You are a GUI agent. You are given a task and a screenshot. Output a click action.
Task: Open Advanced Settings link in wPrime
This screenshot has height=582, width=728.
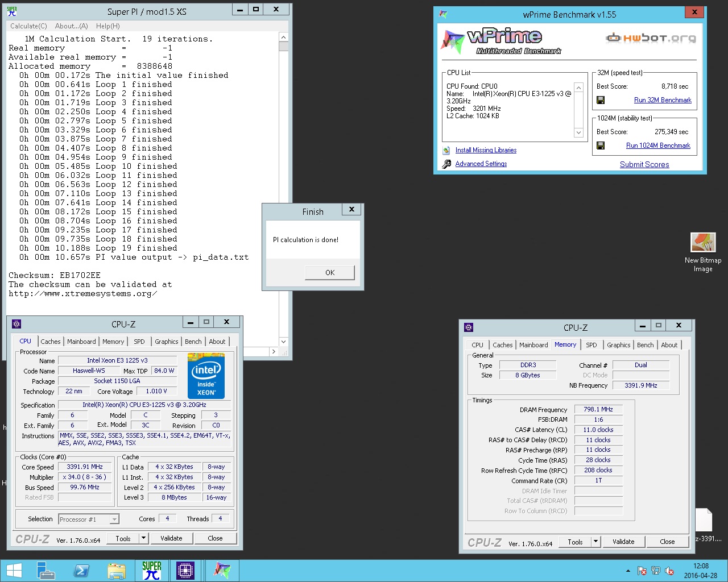click(x=481, y=164)
